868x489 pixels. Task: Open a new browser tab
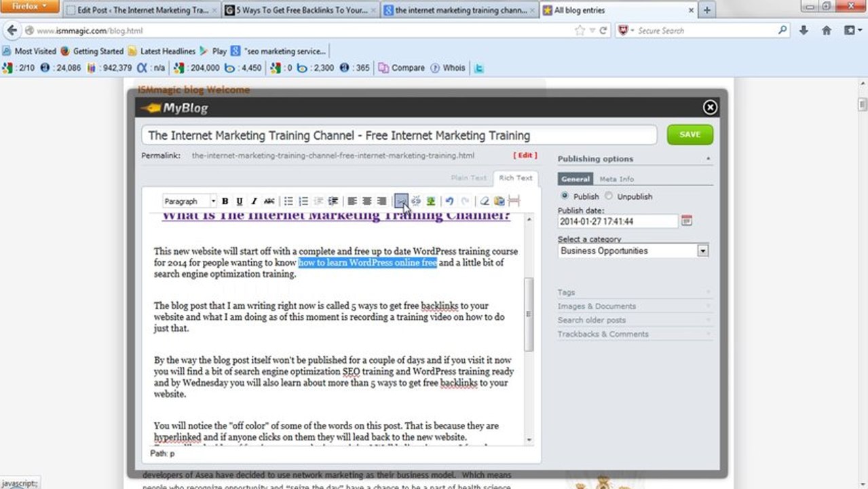coord(706,10)
